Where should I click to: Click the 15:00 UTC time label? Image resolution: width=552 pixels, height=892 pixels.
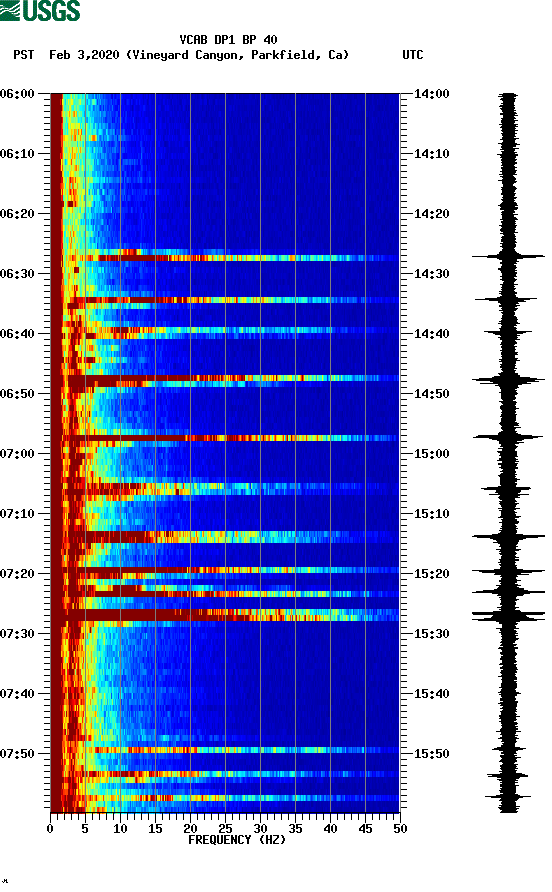coord(431,453)
